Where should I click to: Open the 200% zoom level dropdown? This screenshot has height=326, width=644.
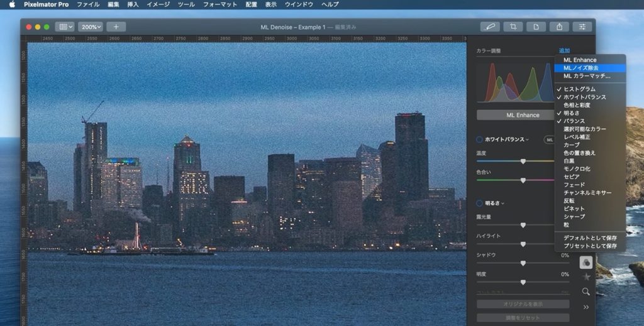91,27
